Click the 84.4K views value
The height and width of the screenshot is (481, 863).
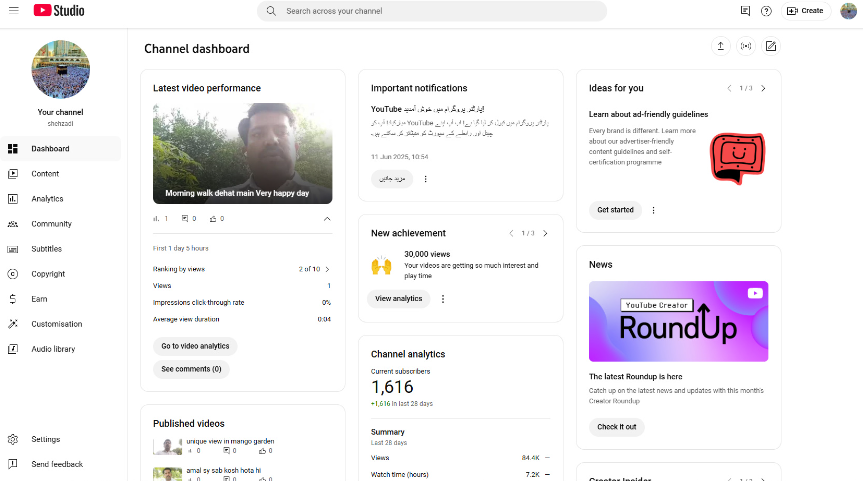point(531,458)
